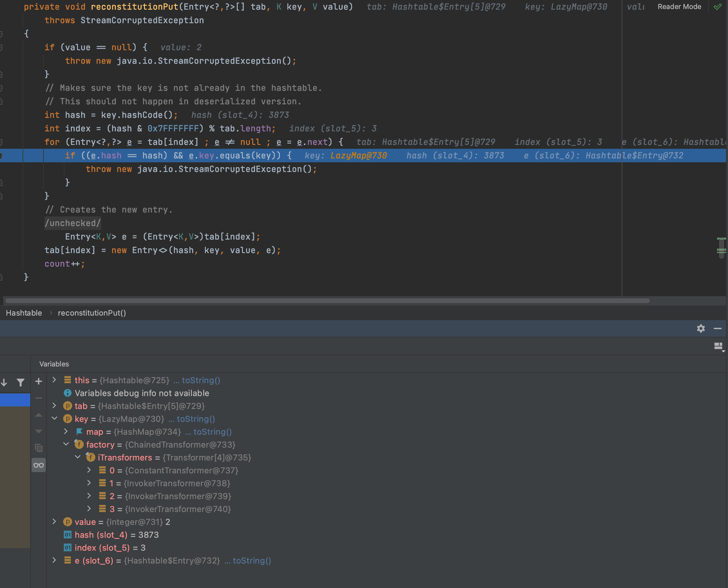Toggle show watches glasses icon

click(39, 465)
